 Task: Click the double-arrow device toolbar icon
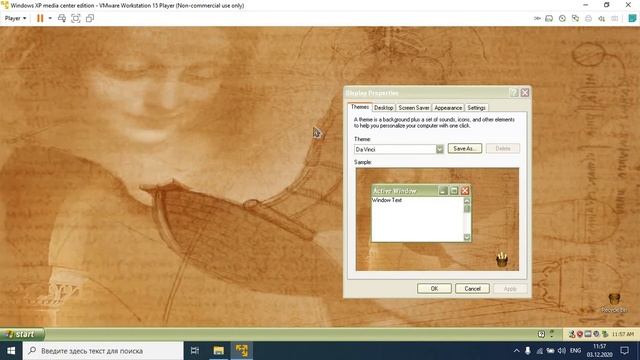537,18
